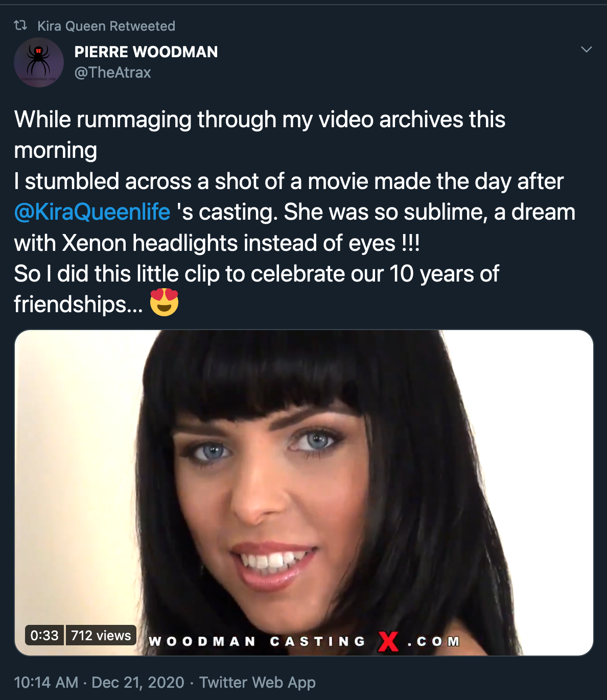Screen dimensions: 607x700
Task: Click the 712 views counter
Action: (101, 635)
